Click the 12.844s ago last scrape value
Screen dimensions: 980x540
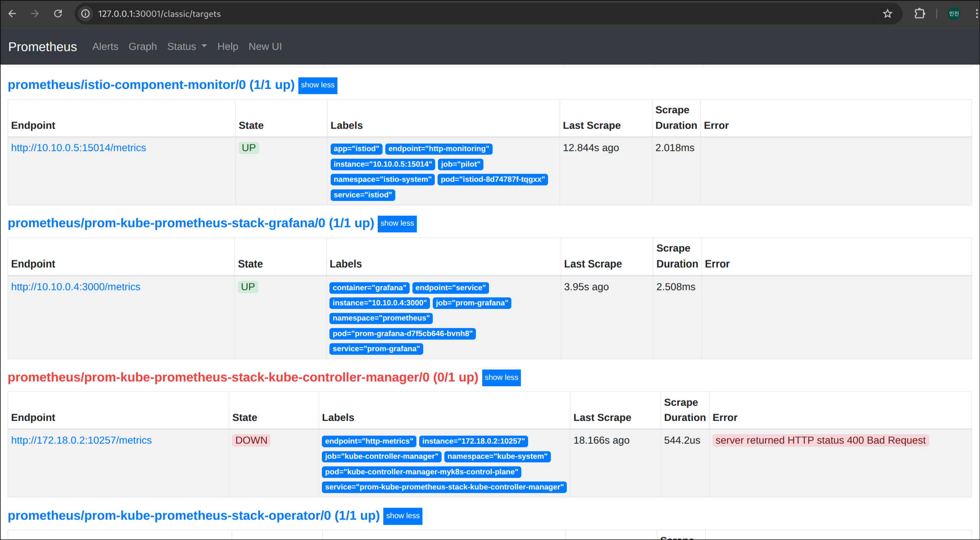pyautogui.click(x=591, y=148)
